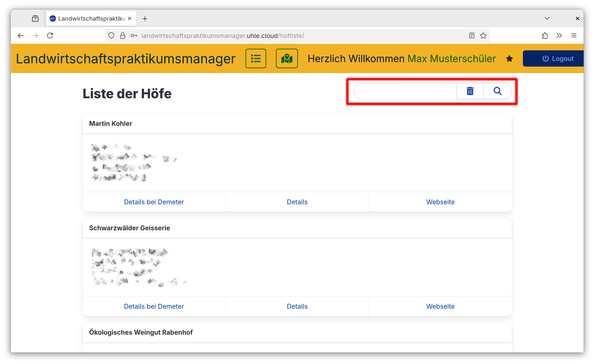This screenshot has height=364, width=594.
Task: Select the Landwirtschaftspraktikumsmanager browser tab
Action: tap(89, 18)
